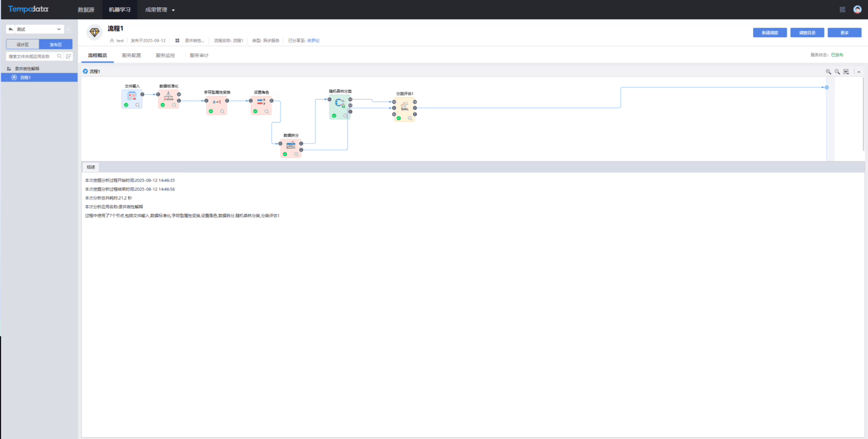Click the search folder or app field
This screenshot has width=868, height=439.
pyautogui.click(x=32, y=57)
